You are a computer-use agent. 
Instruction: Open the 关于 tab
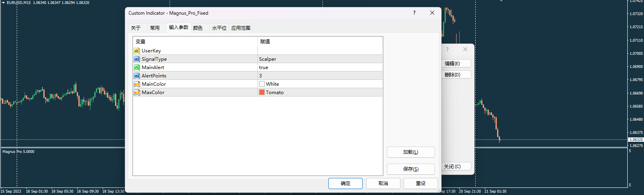[136, 28]
